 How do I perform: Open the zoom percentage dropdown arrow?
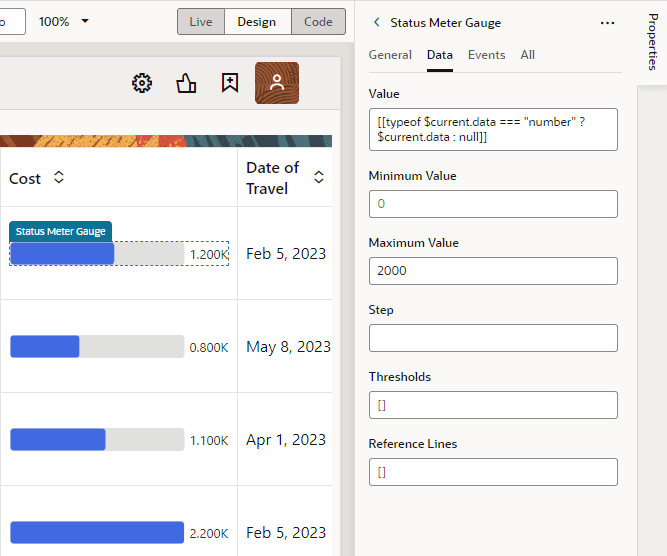85,21
